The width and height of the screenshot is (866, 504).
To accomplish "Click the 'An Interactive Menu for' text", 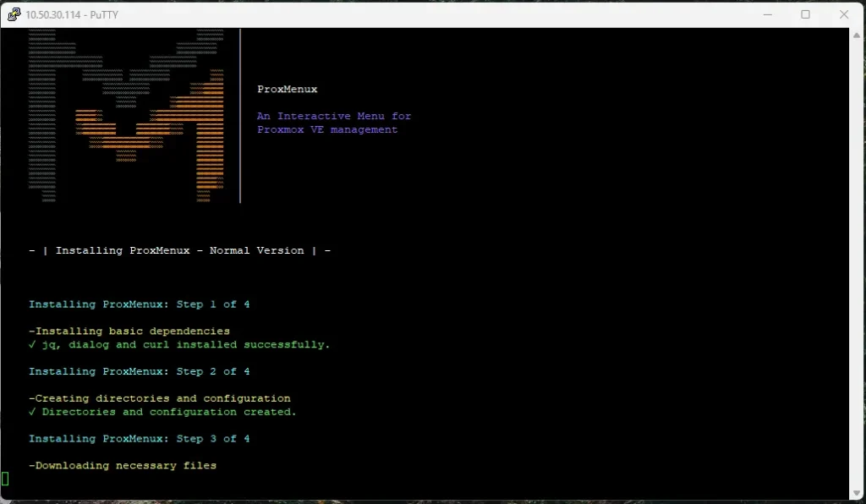I will pyautogui.click(x=334, y=117).
